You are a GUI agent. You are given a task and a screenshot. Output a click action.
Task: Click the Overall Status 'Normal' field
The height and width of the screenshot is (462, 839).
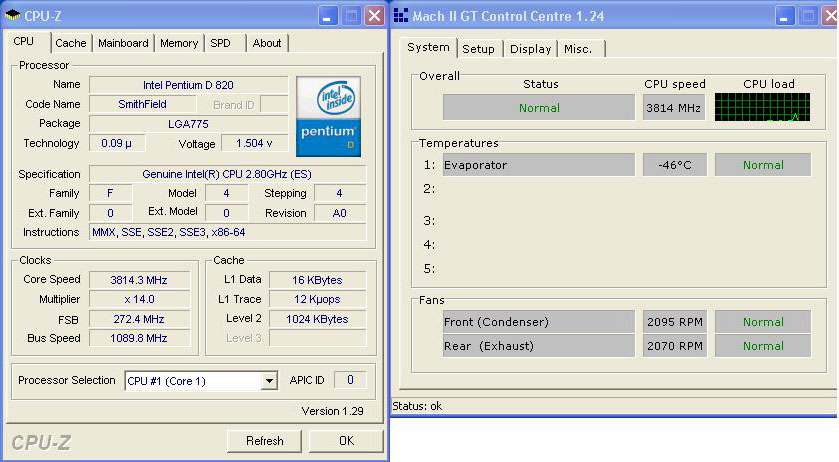coord(539,108)
